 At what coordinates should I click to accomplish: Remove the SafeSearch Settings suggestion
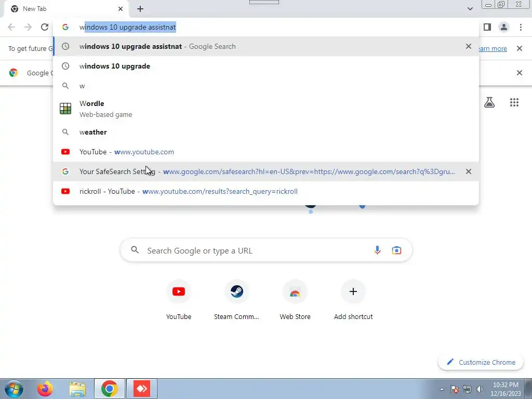point(469,171)
